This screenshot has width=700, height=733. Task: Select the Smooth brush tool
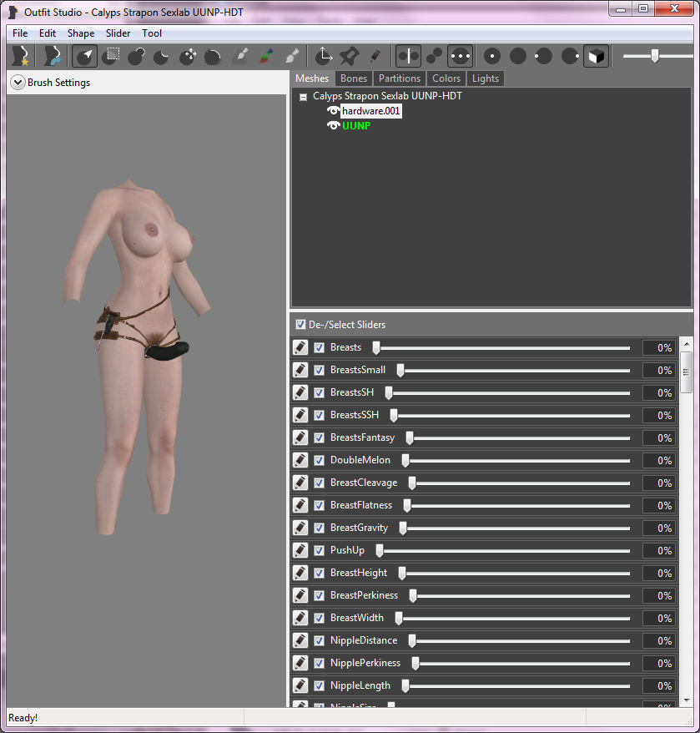click(213, 56)
